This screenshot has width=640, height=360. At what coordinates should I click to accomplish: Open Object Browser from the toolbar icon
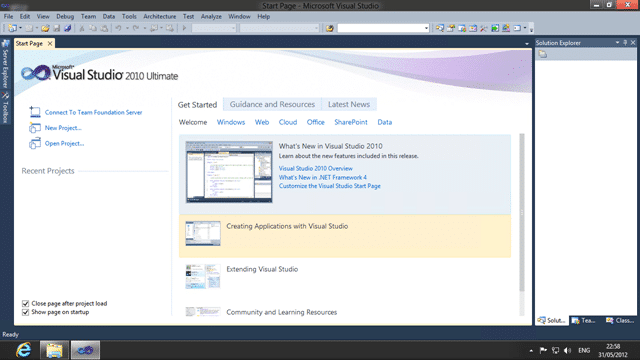pyautogui.click(x=473, y=28)
